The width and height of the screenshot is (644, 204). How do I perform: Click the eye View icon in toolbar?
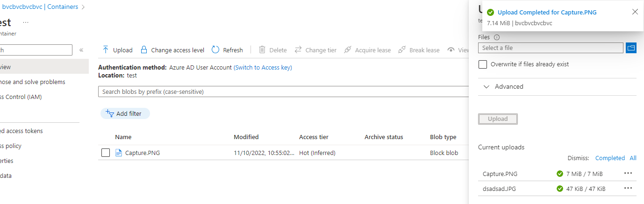[451, 50]
